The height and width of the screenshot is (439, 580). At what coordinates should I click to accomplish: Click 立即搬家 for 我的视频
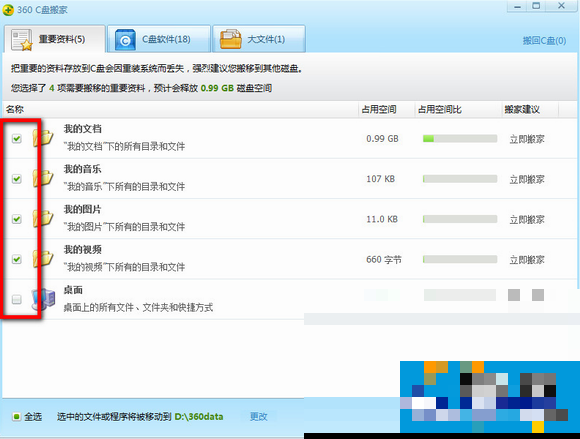point(527,260)
